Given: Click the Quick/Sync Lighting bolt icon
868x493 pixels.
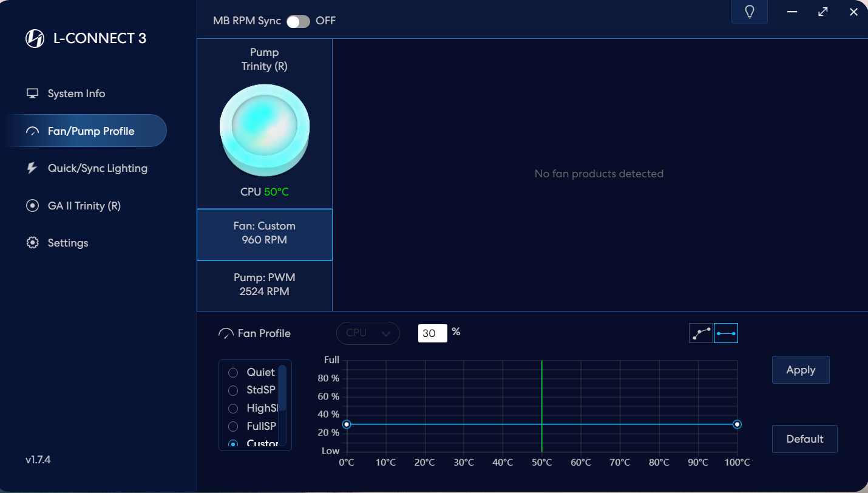Looking at the screenshot, I should click(32, 168).
